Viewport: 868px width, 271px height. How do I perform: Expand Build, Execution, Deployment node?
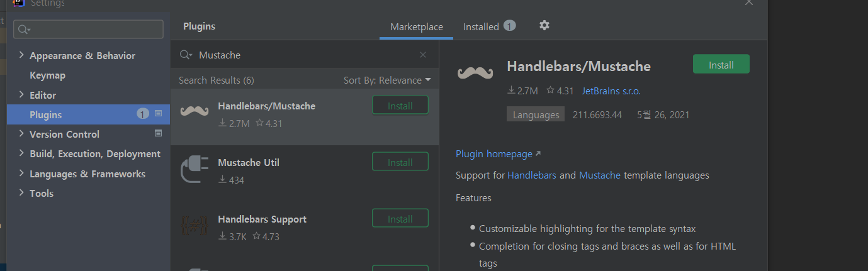tap(21, 153)
